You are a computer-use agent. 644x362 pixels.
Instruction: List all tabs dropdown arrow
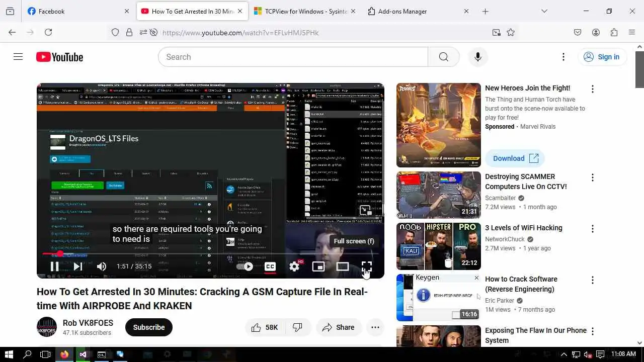tap(544, 11)
